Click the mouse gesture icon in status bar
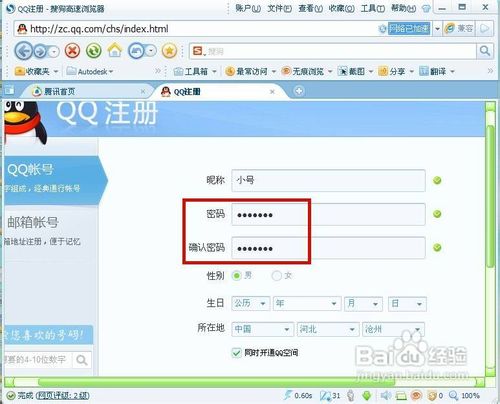This screenshot has height=404, width=500. pyautogui.click(x=350, y=396)
